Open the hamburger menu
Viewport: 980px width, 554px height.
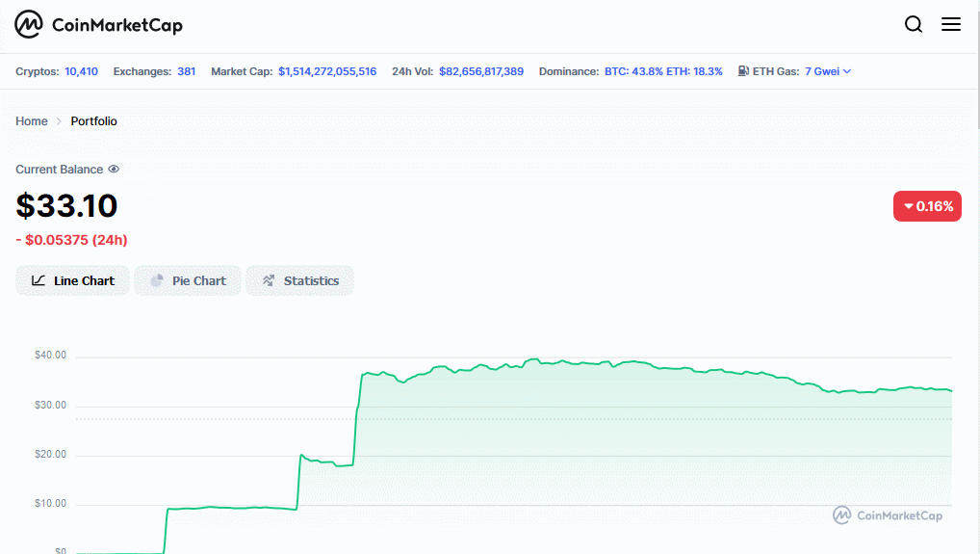[x=950, y=24]
